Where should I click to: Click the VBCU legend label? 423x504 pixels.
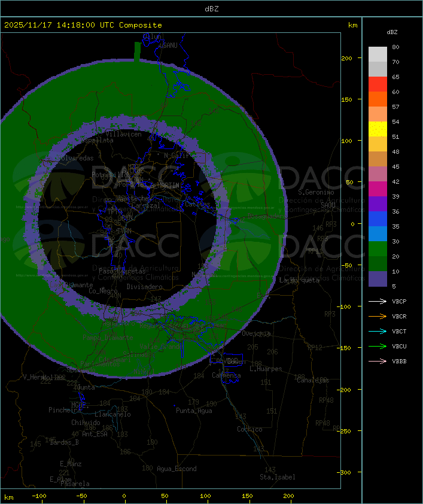click(399, 347)
